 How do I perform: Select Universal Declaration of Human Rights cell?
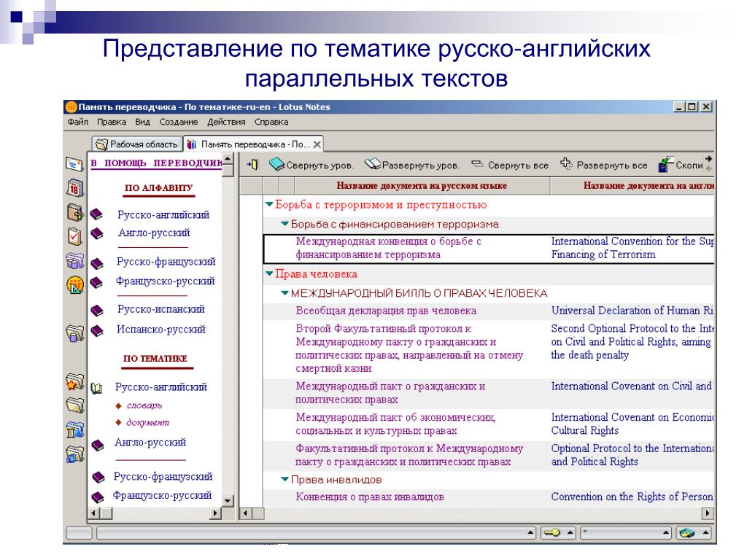point(632,311)
